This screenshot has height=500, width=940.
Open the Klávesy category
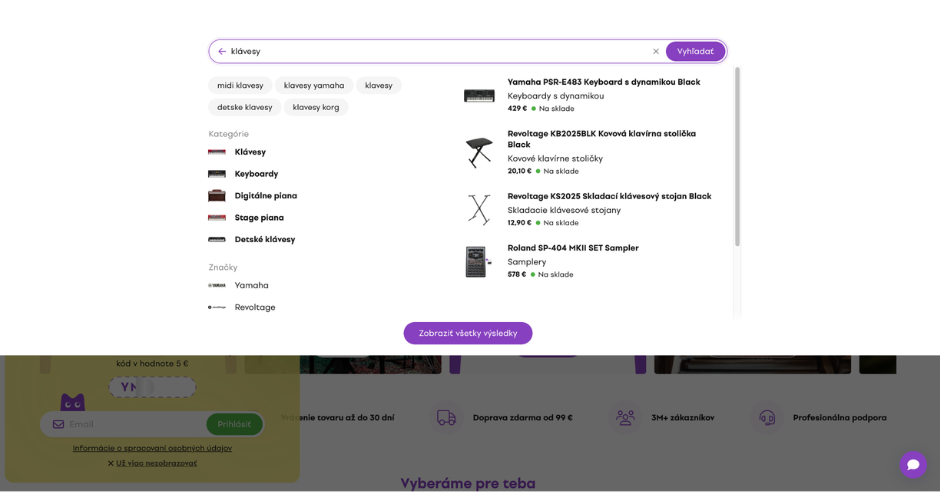pos(250,152)
